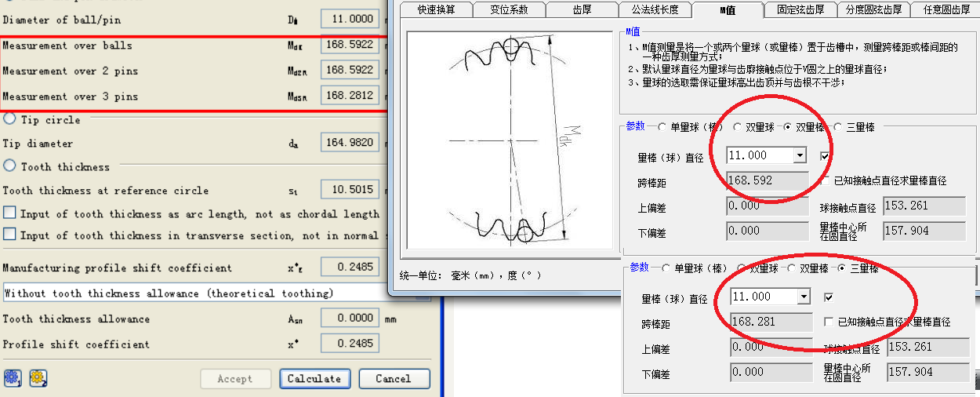Click 上偏差 field in the 168.592 panel

767,206
